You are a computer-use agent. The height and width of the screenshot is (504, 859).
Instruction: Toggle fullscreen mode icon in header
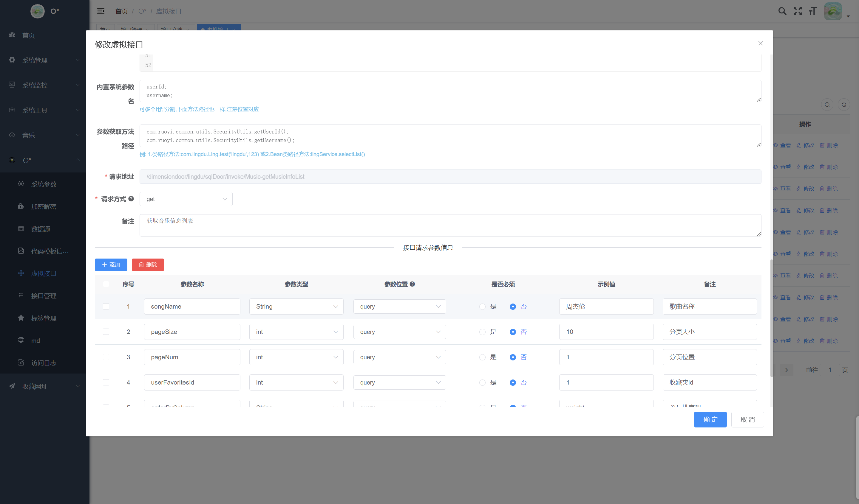click(x=797, y=11)
